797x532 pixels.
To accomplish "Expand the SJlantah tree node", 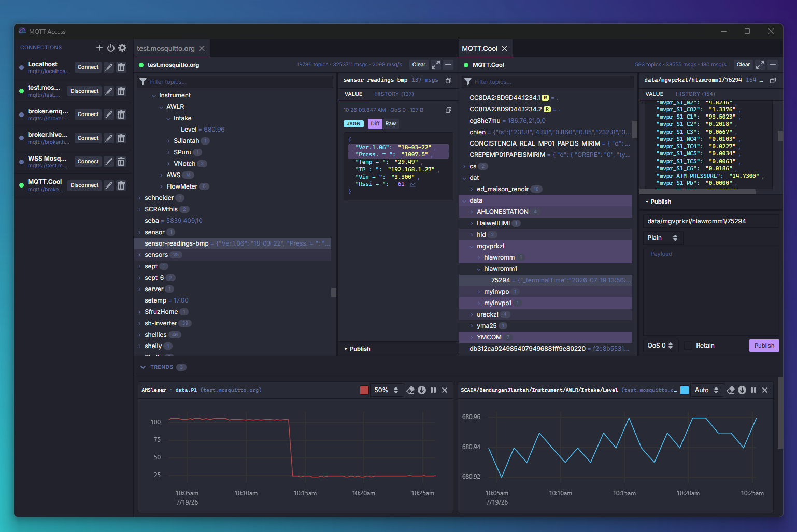I will tap(168, 141).
